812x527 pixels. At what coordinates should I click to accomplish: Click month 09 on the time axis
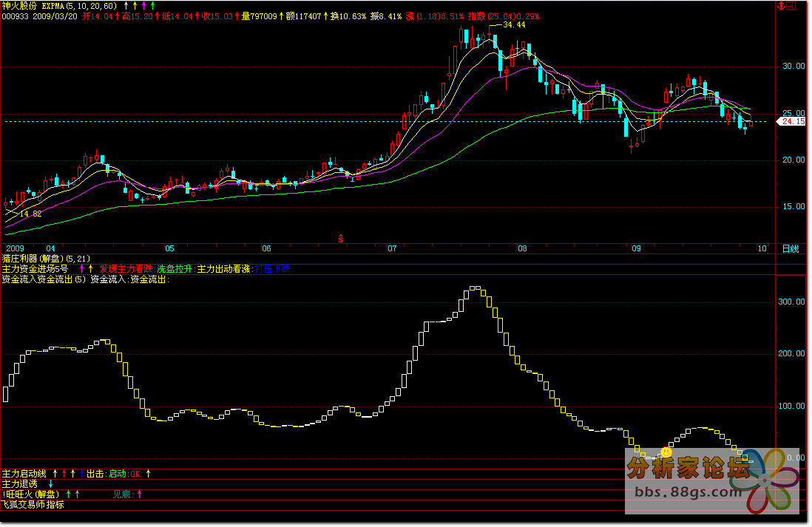coord(636,248)
